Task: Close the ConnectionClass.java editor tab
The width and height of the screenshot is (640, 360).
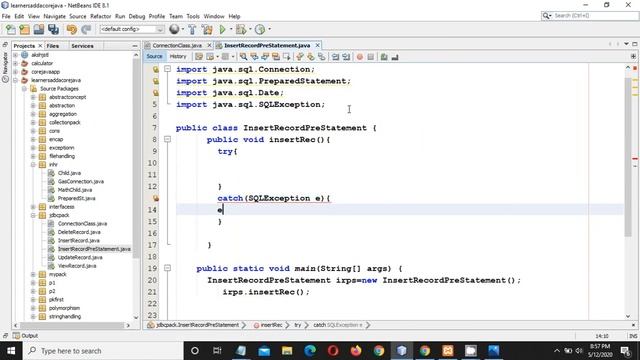Action: 209,45
